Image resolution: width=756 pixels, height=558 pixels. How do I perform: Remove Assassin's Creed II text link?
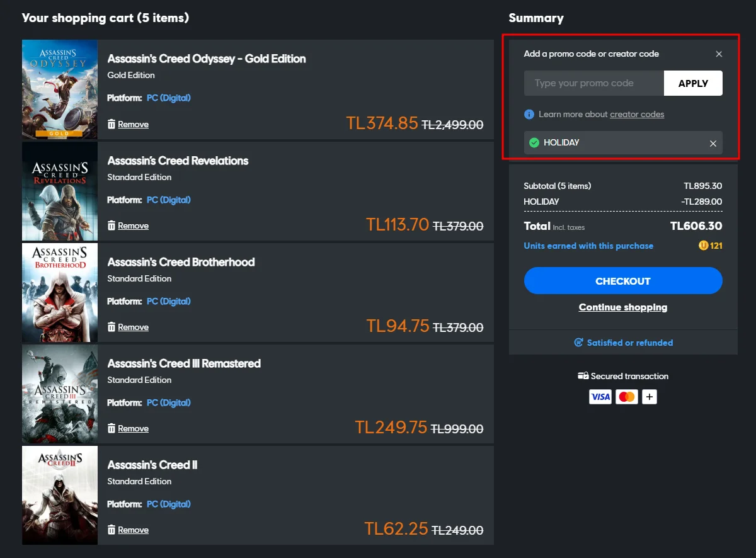click(x=133, y=530)
